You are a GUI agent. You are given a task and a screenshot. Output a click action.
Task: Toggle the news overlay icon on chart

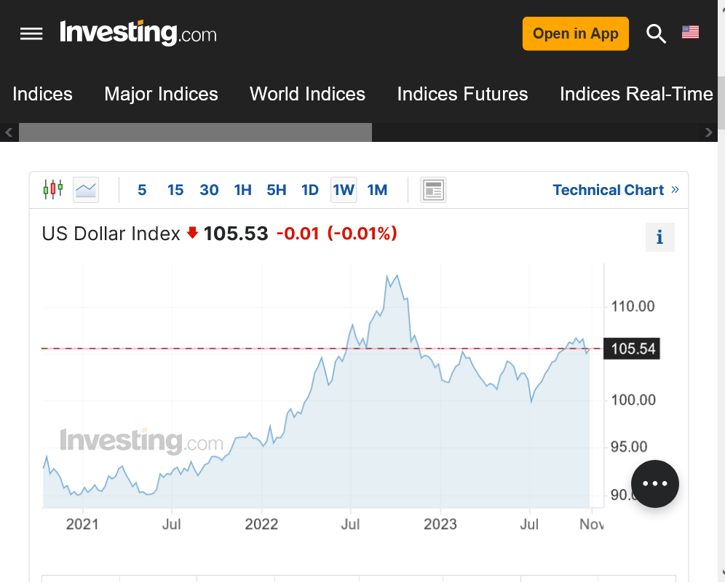pyautogui.click(x=433, y=189)
